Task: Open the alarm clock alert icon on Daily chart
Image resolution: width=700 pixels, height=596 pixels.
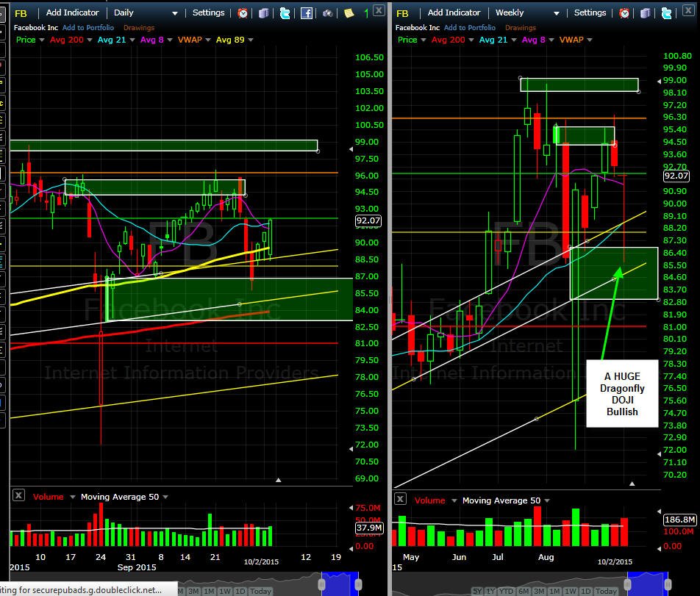Action: (243, 13)
